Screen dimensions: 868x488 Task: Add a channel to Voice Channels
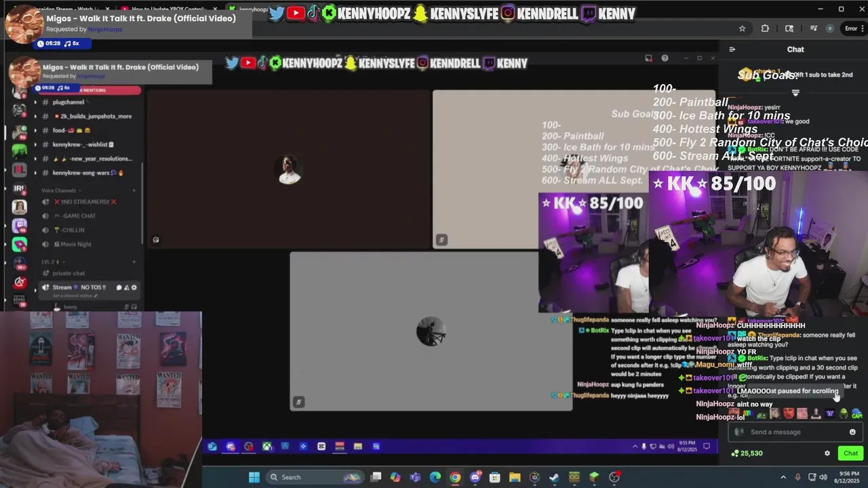(x=134, y=190)
